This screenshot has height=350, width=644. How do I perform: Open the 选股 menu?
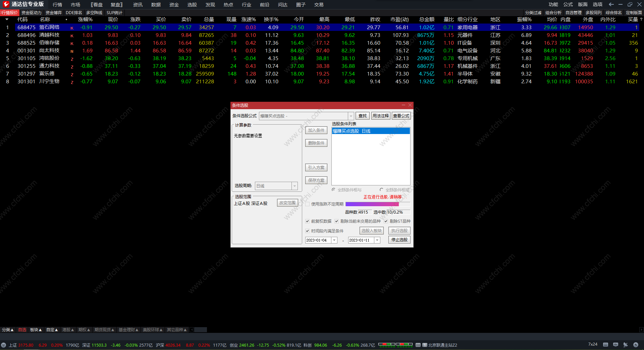click(192, 5)
